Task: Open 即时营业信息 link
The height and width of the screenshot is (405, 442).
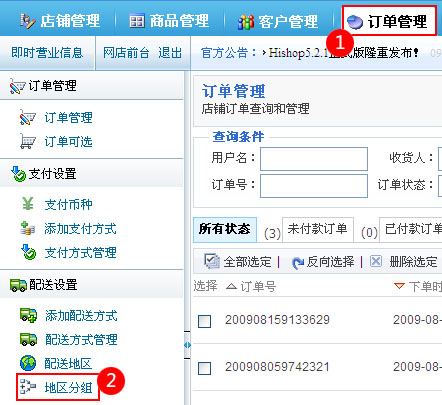Action: click(47, 53)
